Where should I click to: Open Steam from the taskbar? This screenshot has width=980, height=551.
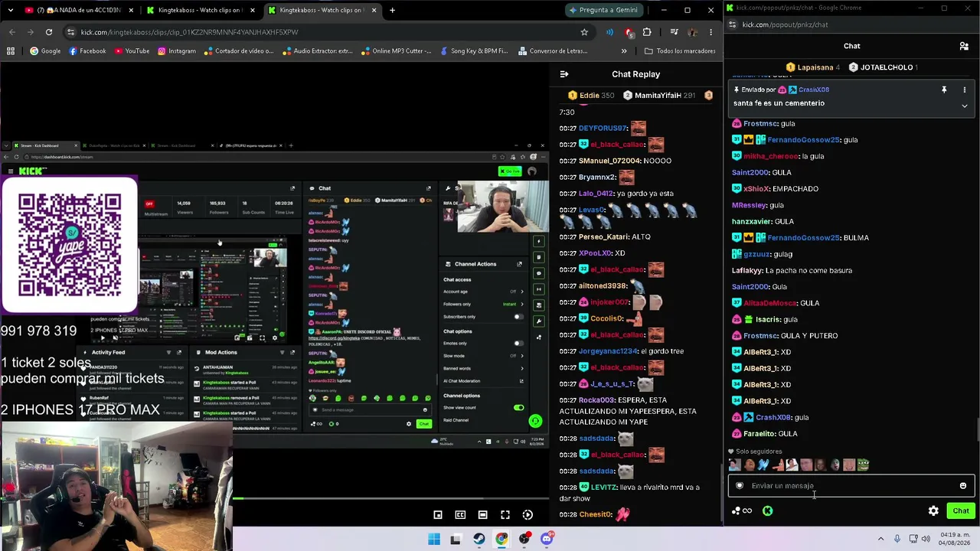pos(479,539)
